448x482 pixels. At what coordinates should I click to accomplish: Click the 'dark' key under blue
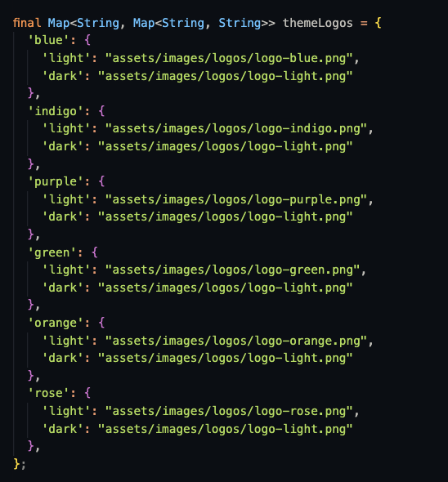63,76
